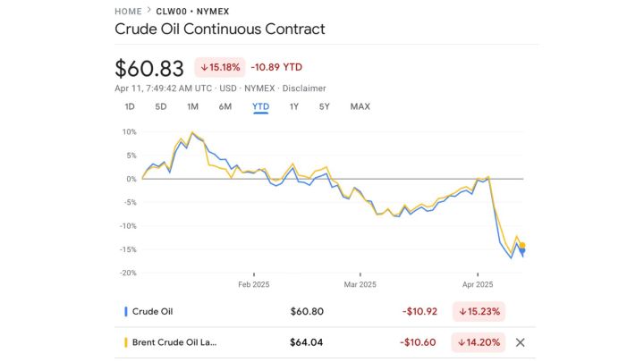Show the MAX time range
This screenshot has width=644, height=362.
(x=360, y=106)
